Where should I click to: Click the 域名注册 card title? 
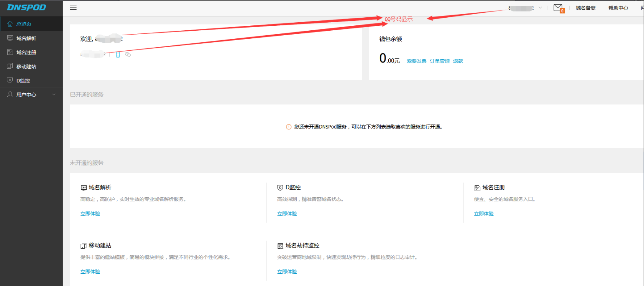point(494,187)
